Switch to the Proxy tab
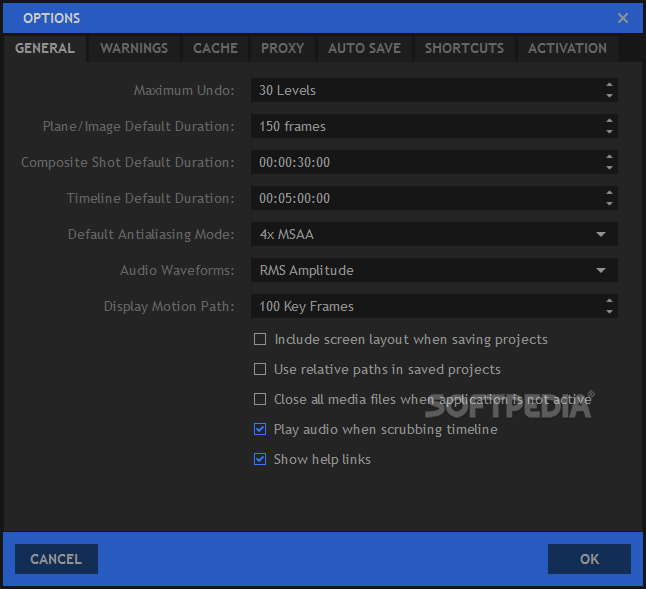This screenshot has height=589, width=646. coord(283,48)
